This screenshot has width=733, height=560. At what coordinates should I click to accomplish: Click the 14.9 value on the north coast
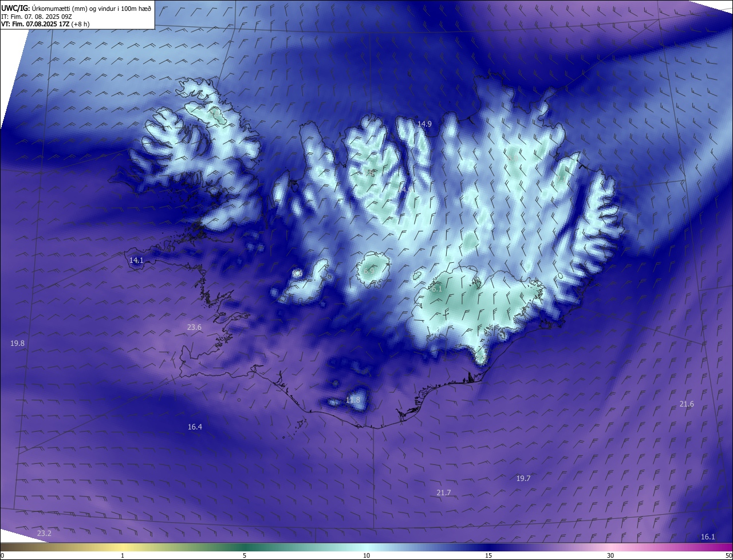(x=424, y=124)
